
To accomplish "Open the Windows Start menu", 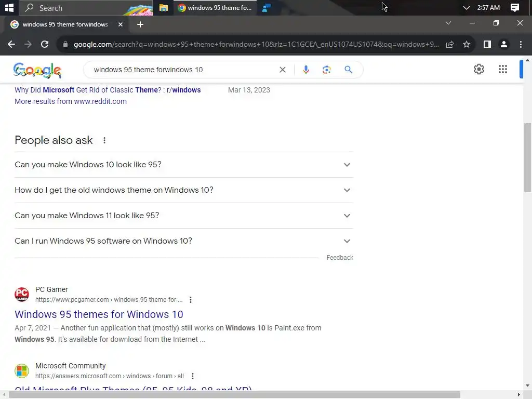I will (x=9, y=7).
